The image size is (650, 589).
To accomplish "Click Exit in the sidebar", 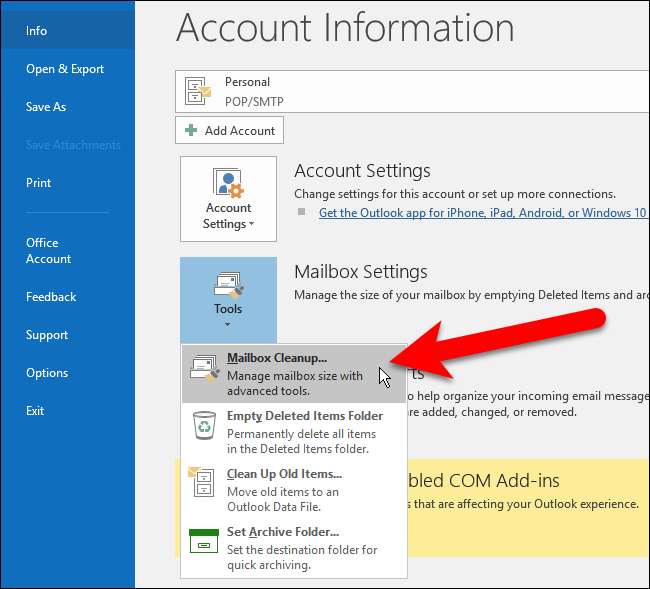I will tap(36, 411).
